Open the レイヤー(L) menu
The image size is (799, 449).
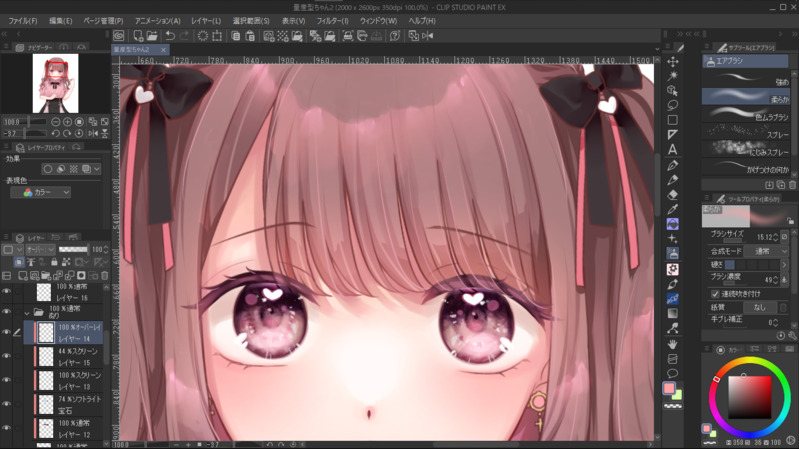tap(206, 21)
